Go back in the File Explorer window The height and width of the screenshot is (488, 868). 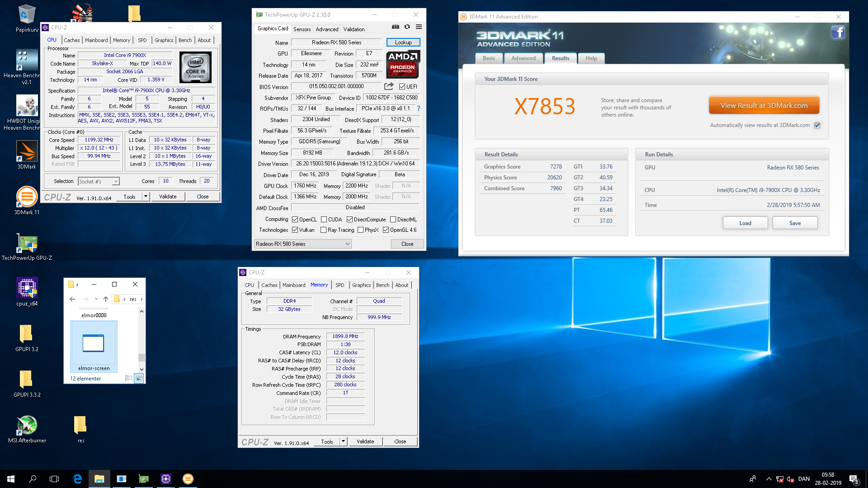pos(72,299)
